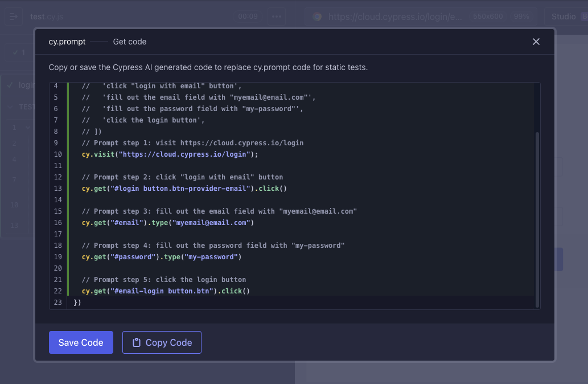Open the specs list toggle icon top-left

click(x=14, y=17)
